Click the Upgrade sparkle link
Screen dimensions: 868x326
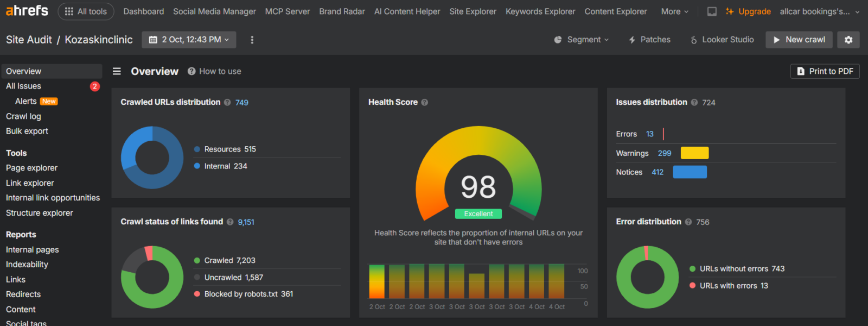(x=748, y=11)
